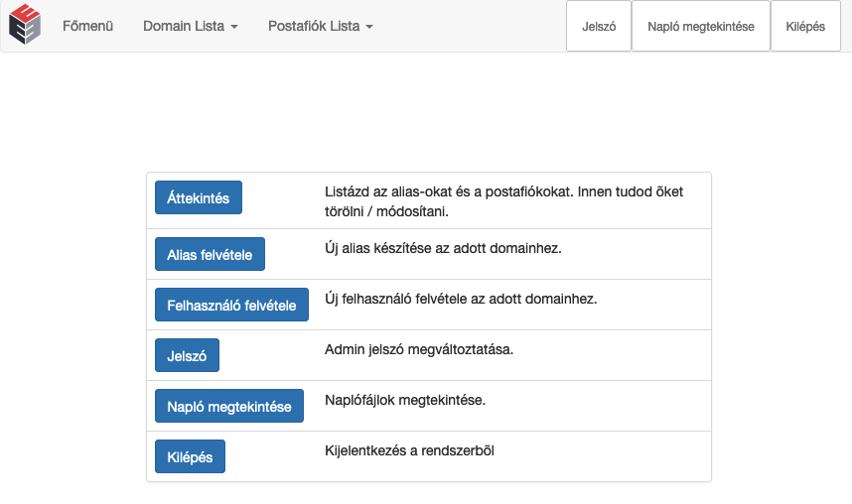Click the text 'Új alias készítése az adott domainhez.'
This screenshot has width=852, height=504.
pos(443,248)
